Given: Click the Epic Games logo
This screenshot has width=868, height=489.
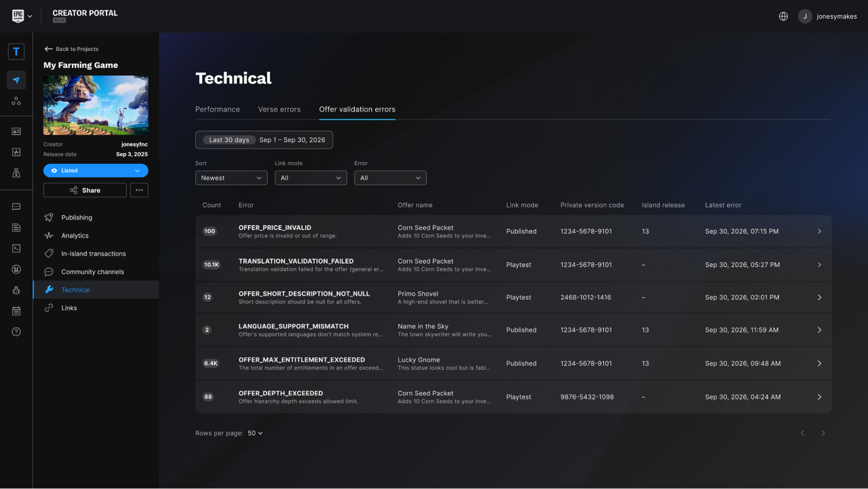Looking at the screenshot, I should [x=18, y=16].
